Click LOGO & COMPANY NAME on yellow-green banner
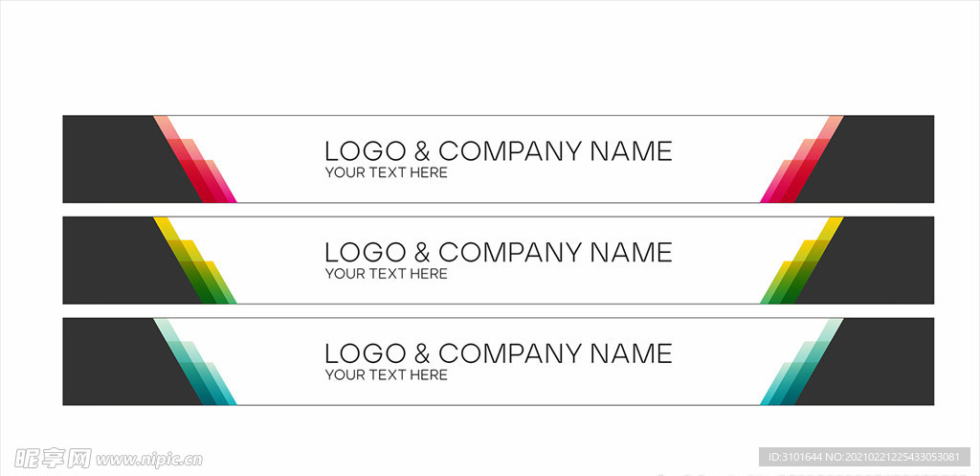This screenshot has width=980, height=476. pos(498,252)
